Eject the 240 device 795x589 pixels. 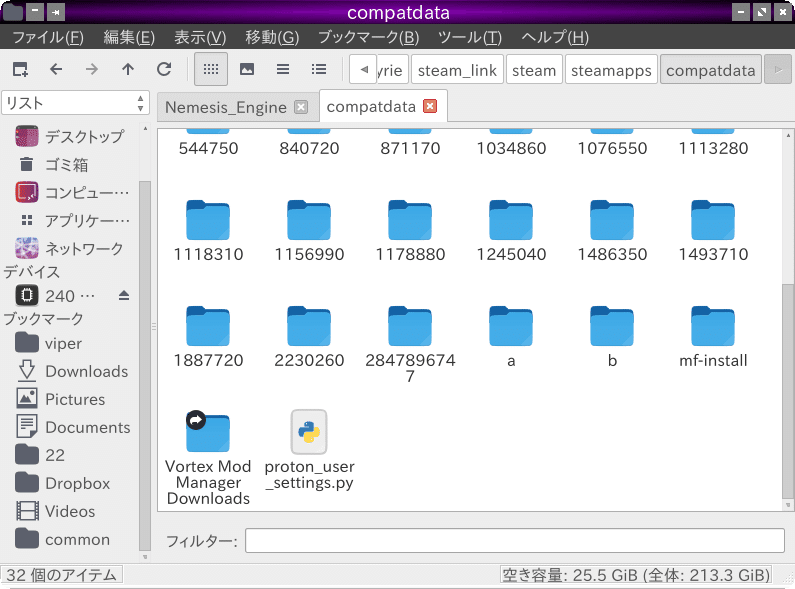124,296
